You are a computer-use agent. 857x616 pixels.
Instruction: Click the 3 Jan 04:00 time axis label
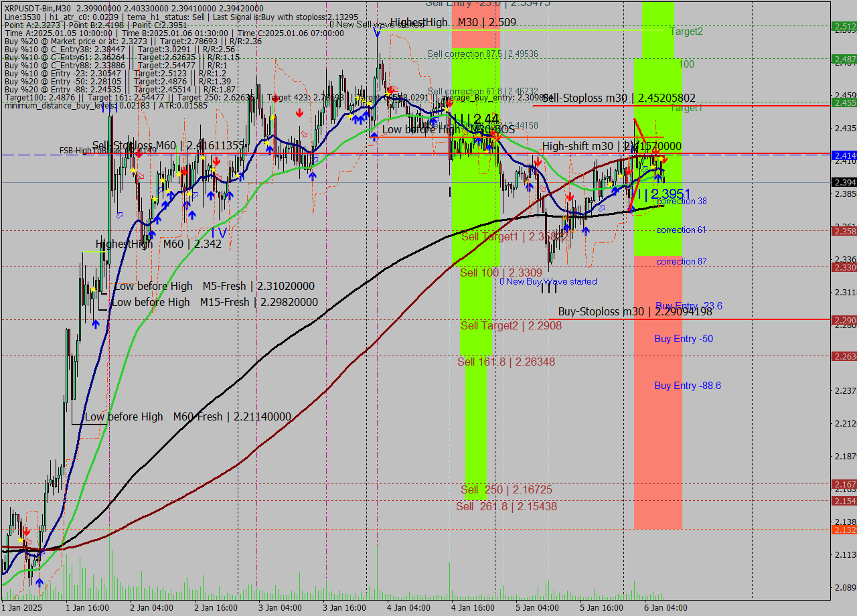pyautogui.click(x=280, y=608)
